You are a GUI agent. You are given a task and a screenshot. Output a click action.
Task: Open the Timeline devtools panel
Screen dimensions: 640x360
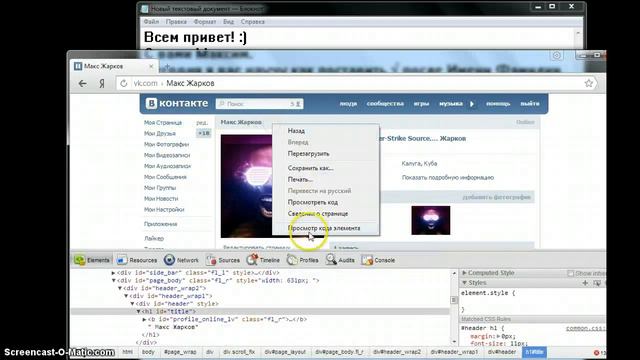click(263, 260)
